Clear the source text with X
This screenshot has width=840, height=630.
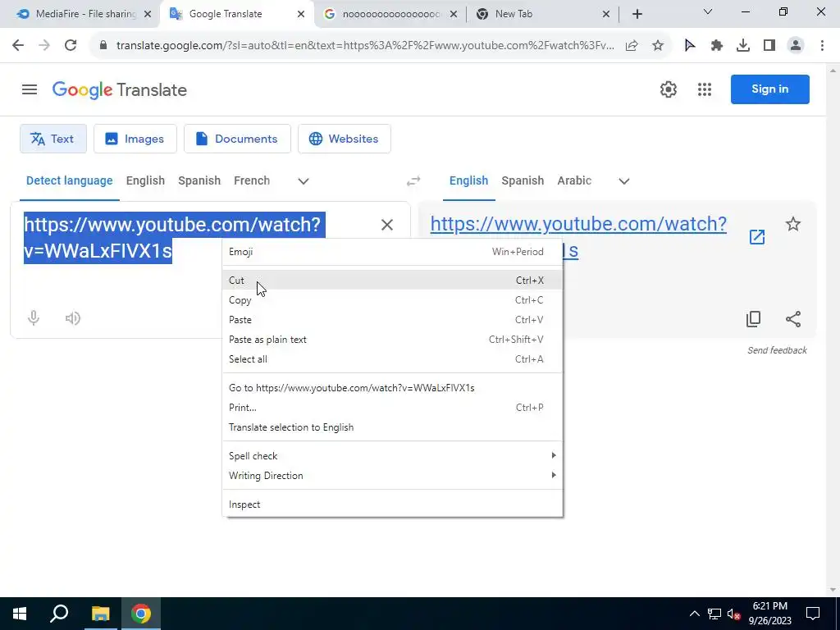387,225
